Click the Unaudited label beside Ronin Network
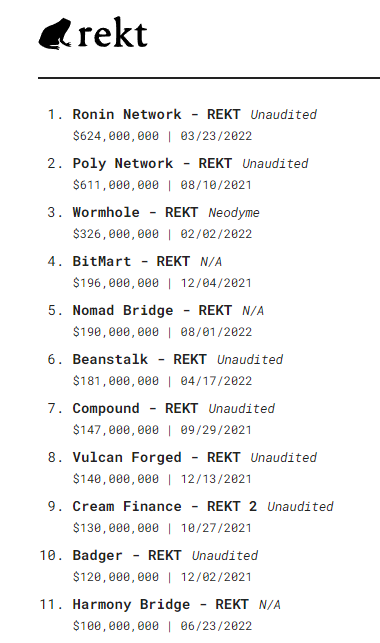The height and width of the screenshot is (643, 380). coord(284,115)
